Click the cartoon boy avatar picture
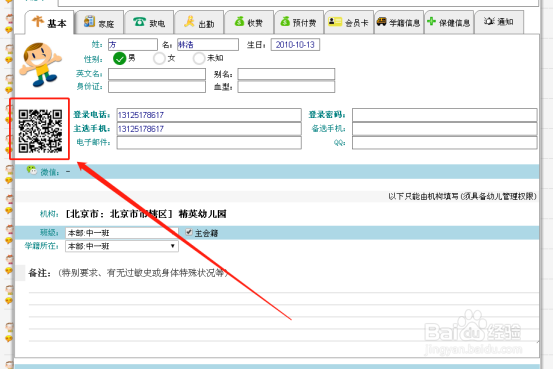This screenshot has height=369, width=554. [x=40, y=65]
